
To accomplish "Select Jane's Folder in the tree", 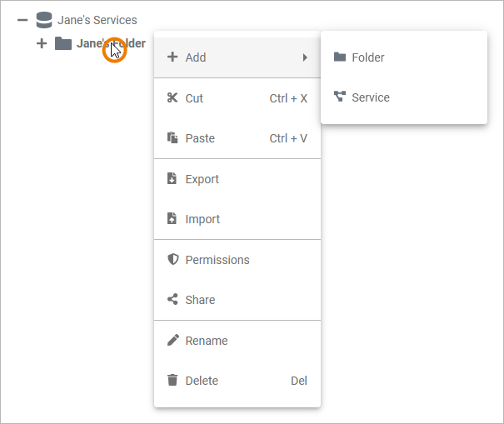I will point(92,43).
